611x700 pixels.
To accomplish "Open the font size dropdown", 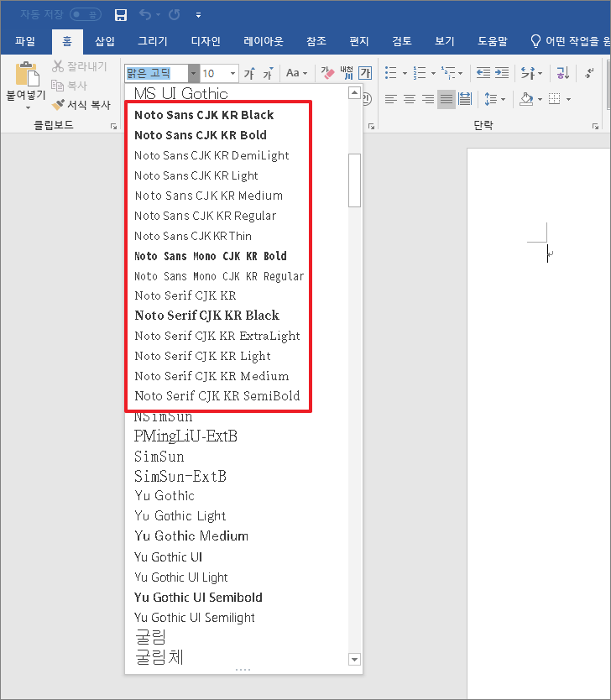I will [232, 73].
